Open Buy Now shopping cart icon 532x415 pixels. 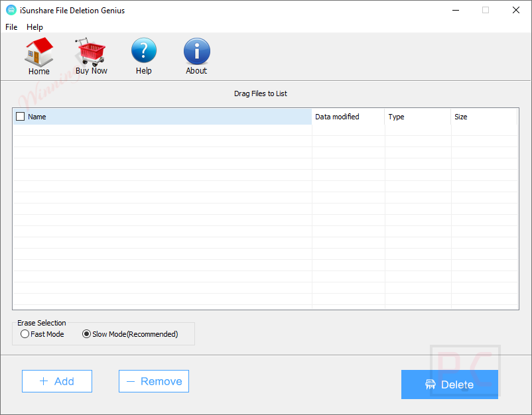tap(90, 52)
